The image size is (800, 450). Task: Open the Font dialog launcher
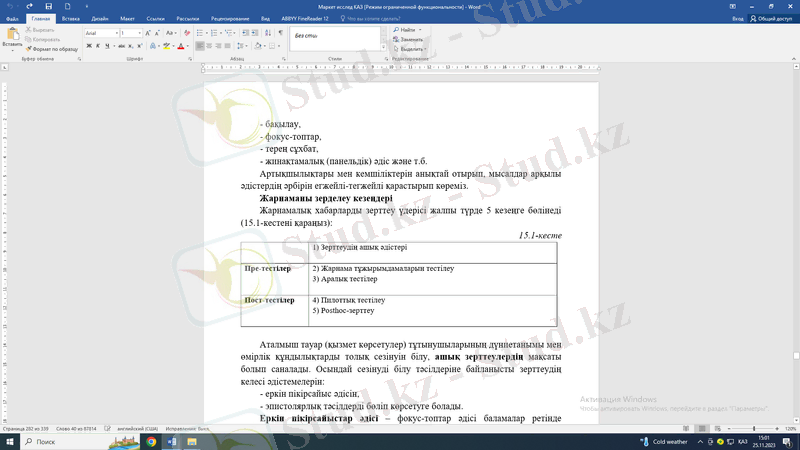pyautogui.click(x=190, y=59)
